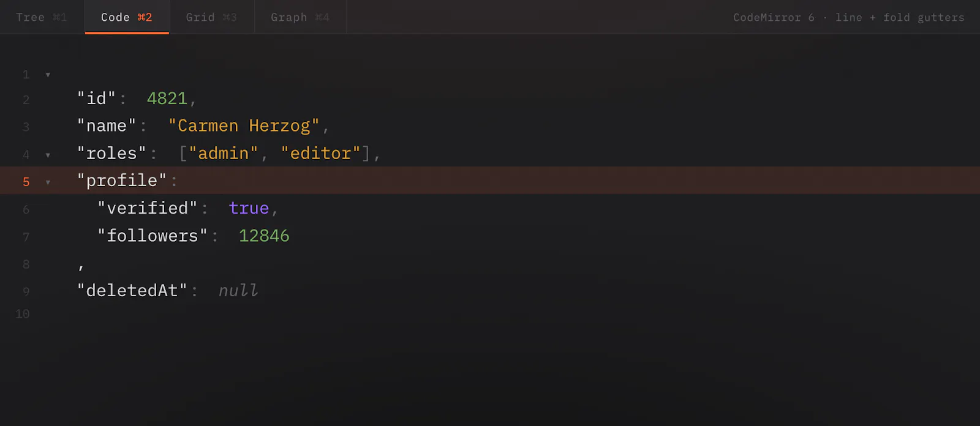Collapse the "profile" object fold arrow
980x426 pixels.
click(x=48, y=182)
